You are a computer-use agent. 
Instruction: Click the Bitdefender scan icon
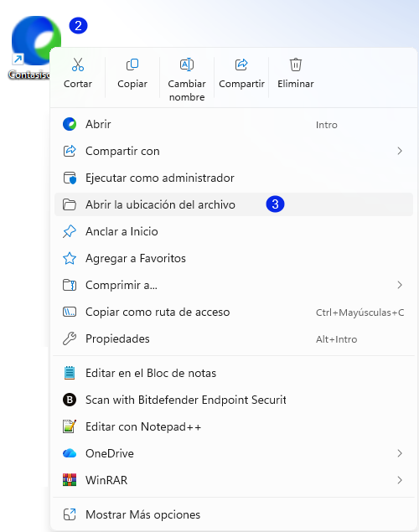[x=70, y=400]
